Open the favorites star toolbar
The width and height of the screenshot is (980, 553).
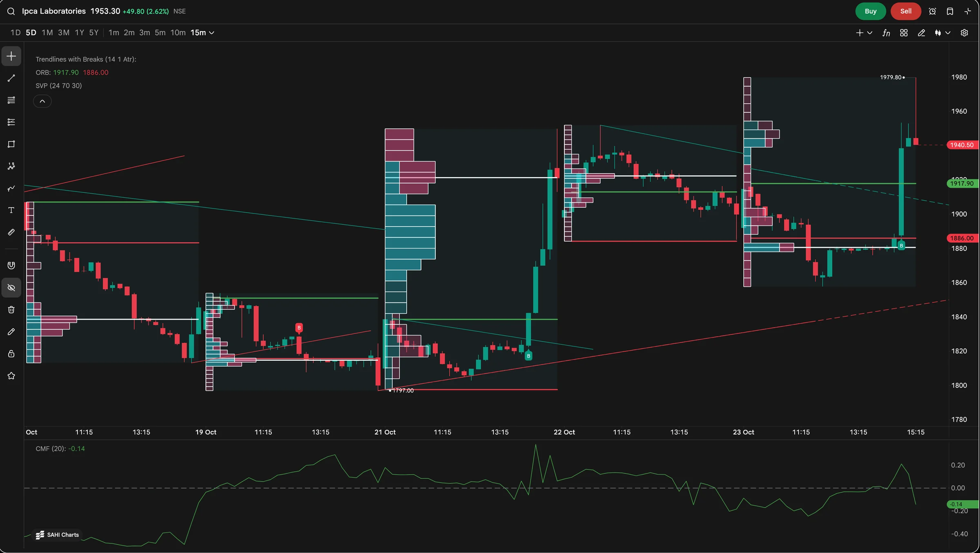[x=11, y=376]
